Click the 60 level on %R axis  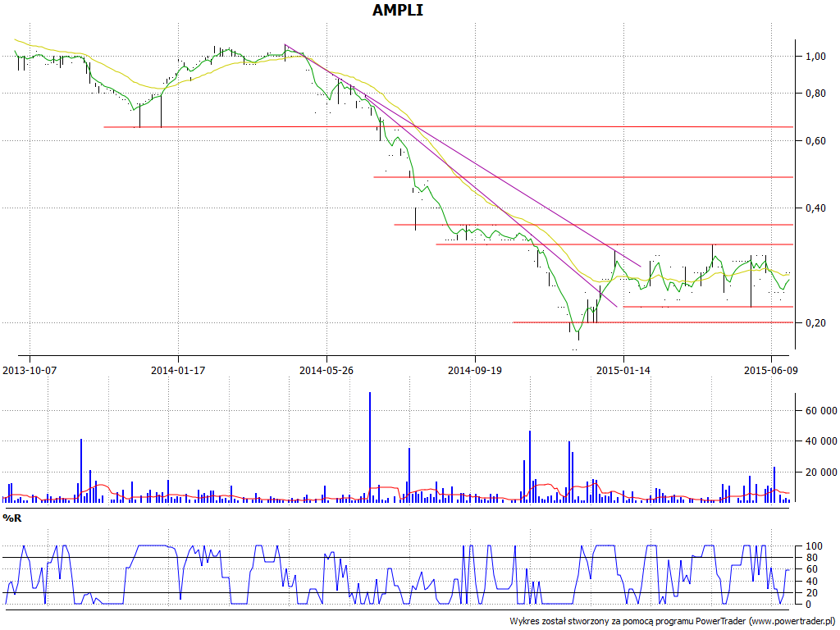coord(811,569)
